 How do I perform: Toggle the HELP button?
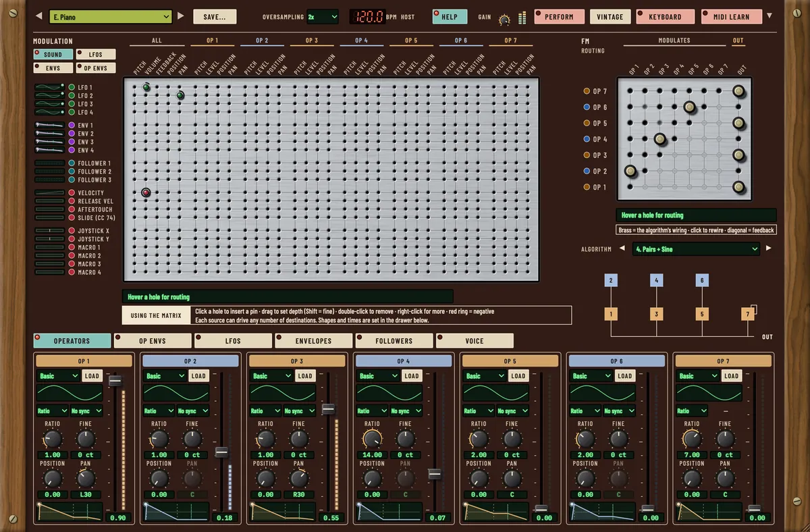click(x=446, y=17)
